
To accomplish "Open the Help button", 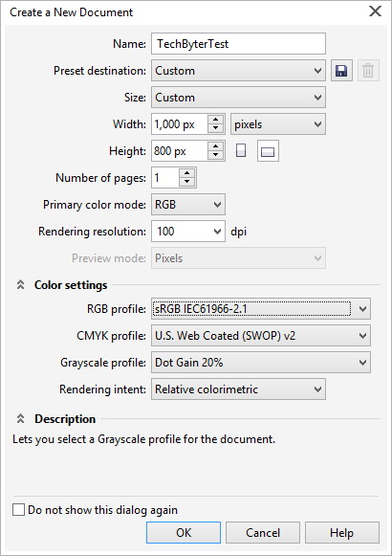I will coord(342,532).
